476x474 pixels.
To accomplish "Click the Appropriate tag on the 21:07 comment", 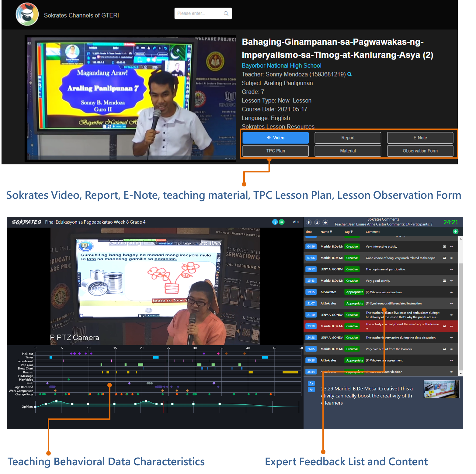I will [355, 304].
